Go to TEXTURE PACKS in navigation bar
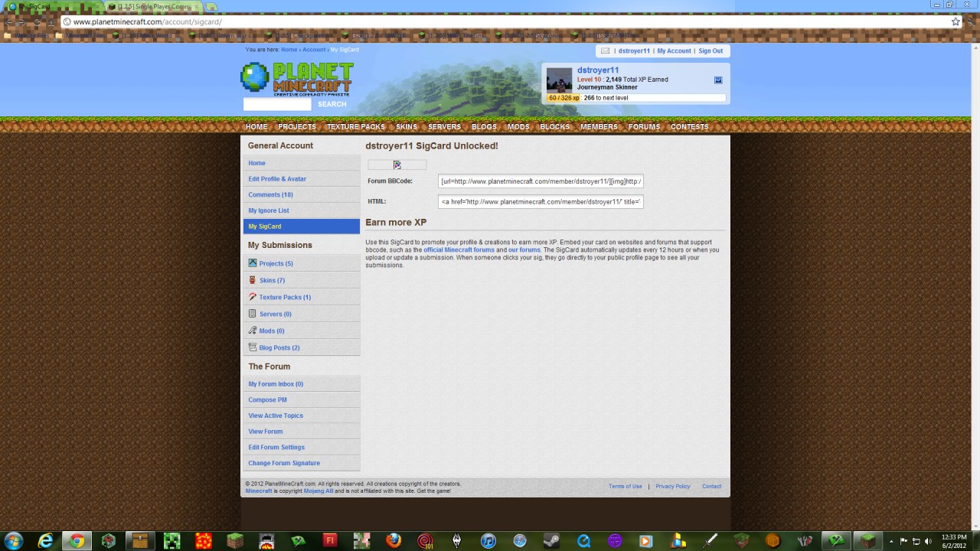Image resolution: width=980 pixels, height=551 pixels. (x=355, y=127)
